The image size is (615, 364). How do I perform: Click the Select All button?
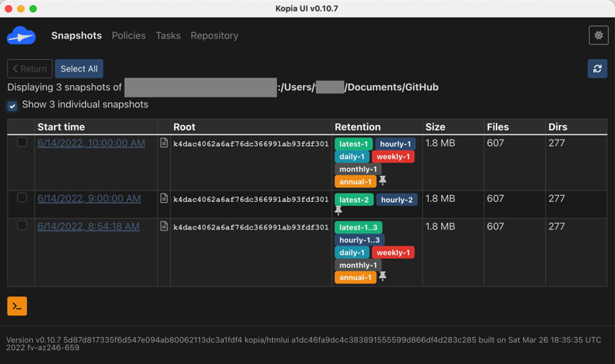point(79,68)
